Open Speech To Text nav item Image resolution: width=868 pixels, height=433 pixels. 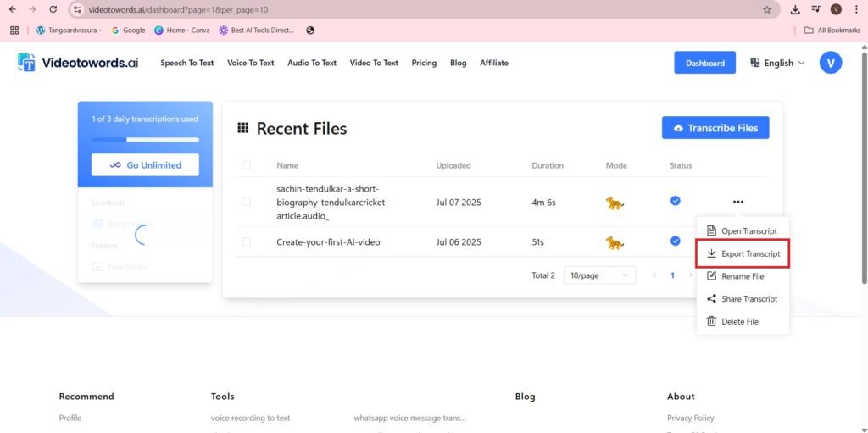(187, 63)
